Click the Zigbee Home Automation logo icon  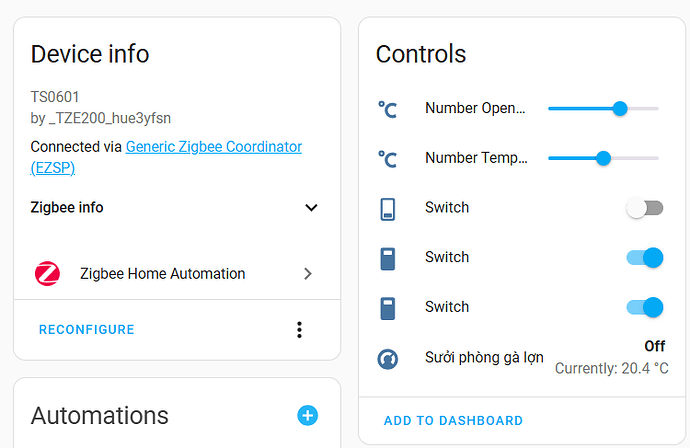click(x=48, y=274)
